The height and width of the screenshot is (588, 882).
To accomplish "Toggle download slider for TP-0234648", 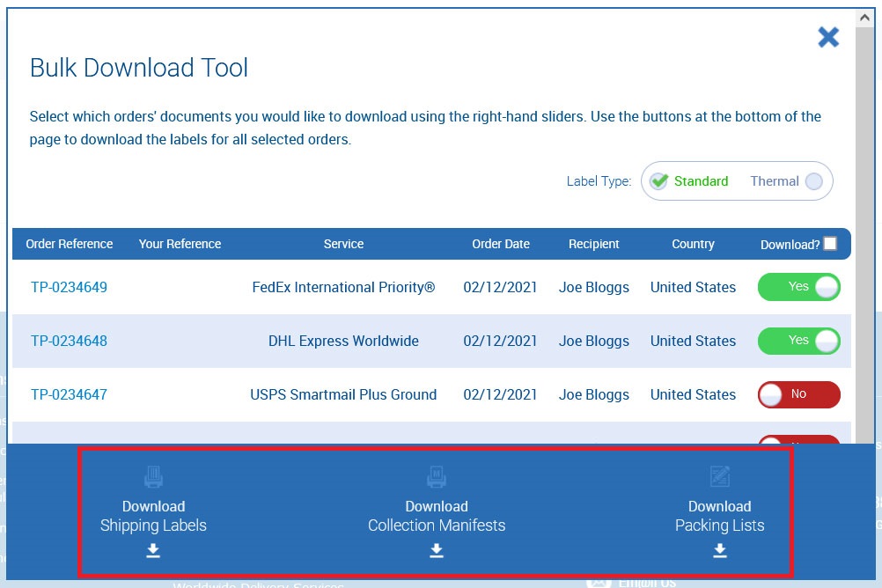I will tap(798, 341).
